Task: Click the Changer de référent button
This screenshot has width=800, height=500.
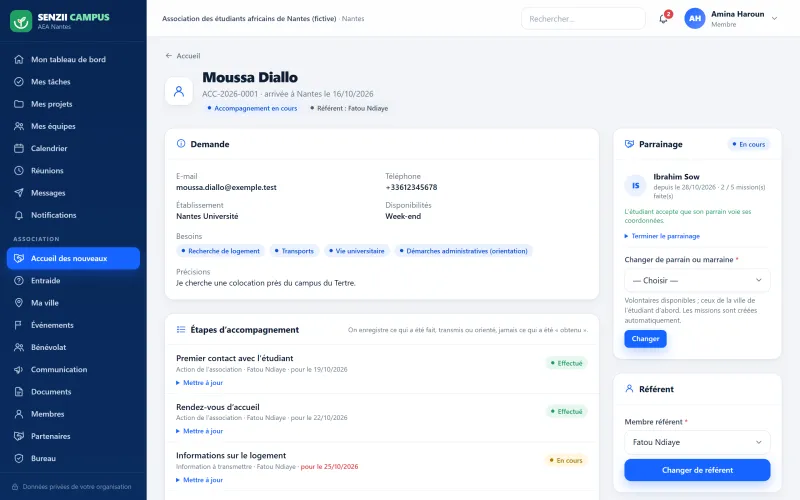Action: click(697, 470)
